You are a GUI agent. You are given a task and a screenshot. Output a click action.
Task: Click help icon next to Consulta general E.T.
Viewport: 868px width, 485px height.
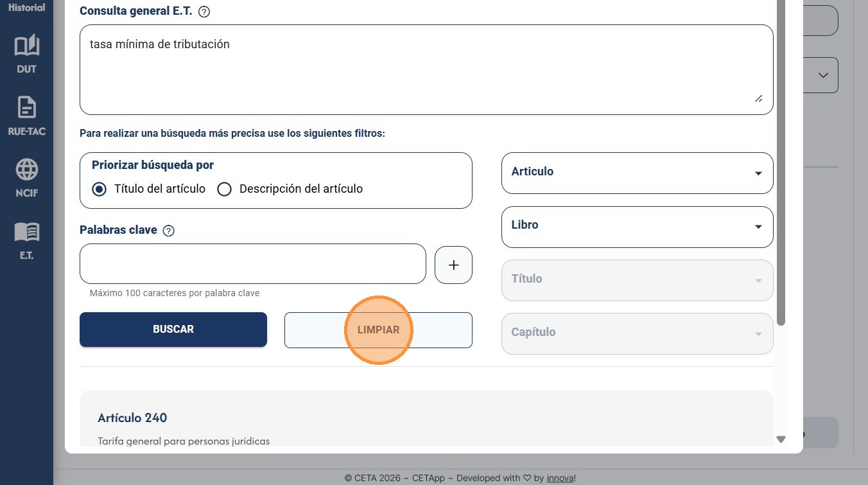pyautogui.click(x=204, y=12)
